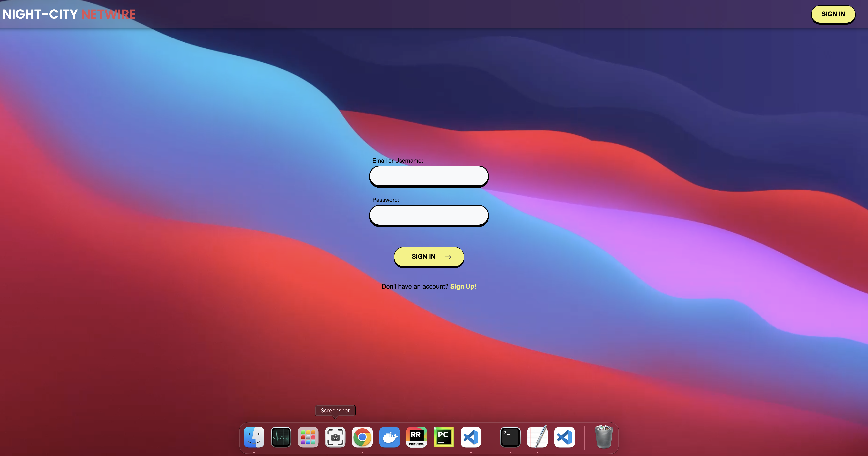868x456 pixels.
Task: Open Google Chrome from the dock
Action: tap(362, 437)
